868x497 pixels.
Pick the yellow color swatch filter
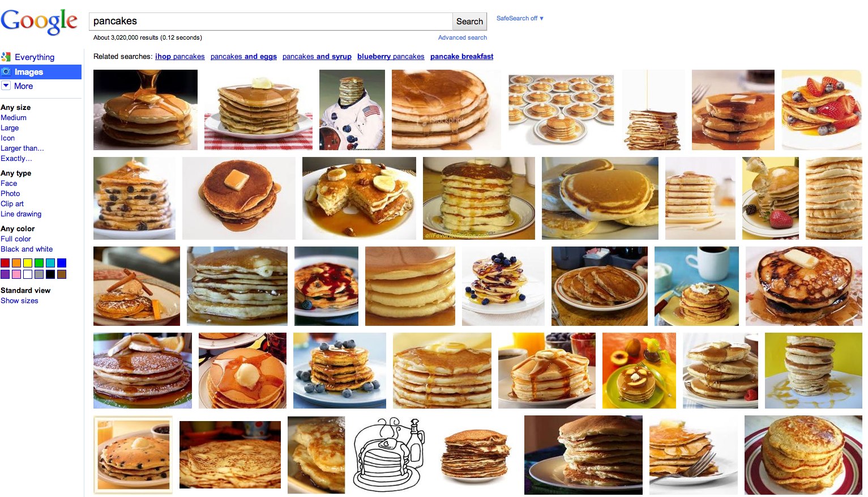click(28, 263)
